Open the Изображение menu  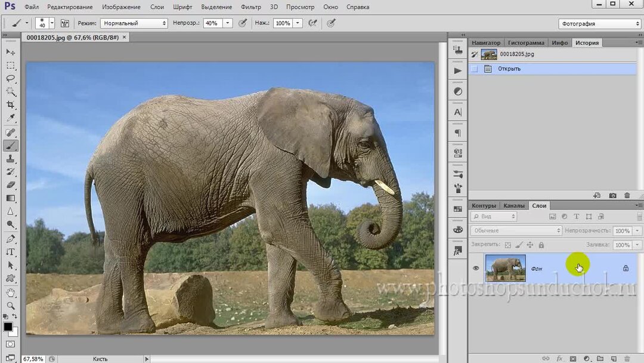(121, 7)
